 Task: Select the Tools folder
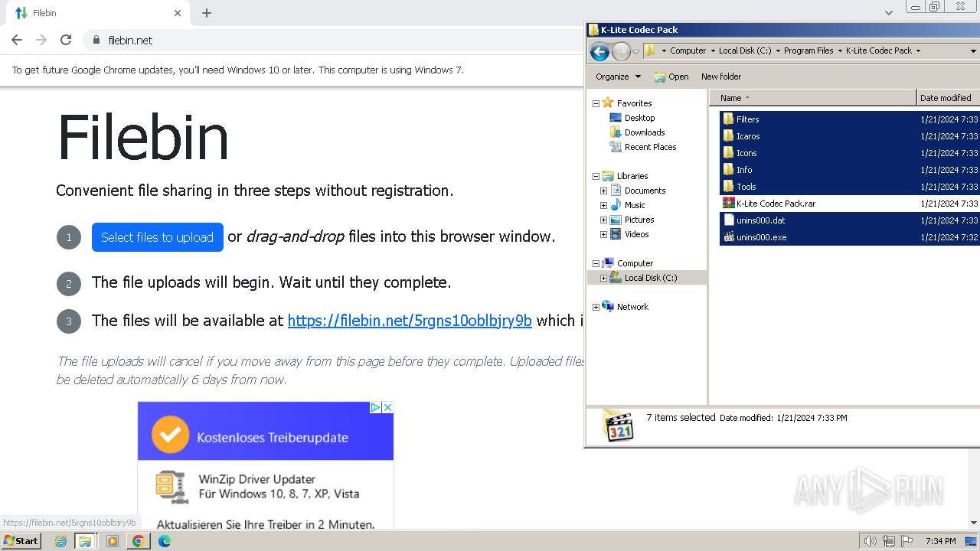coord(849,187)
